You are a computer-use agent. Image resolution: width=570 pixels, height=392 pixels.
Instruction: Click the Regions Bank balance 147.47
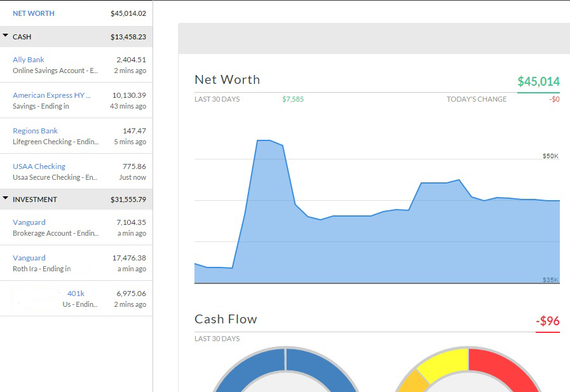coord(135,131)
